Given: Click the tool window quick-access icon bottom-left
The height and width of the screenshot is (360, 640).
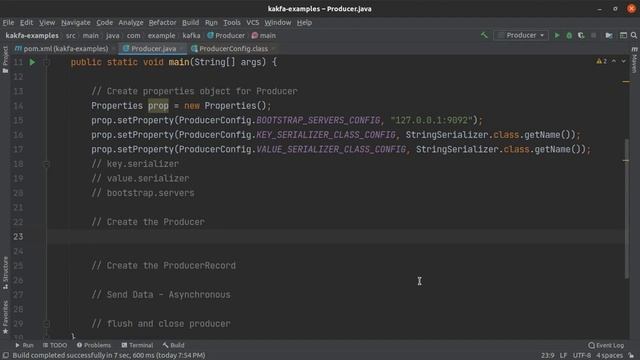Looking at the screenshot, I should [x=5, y=355].
